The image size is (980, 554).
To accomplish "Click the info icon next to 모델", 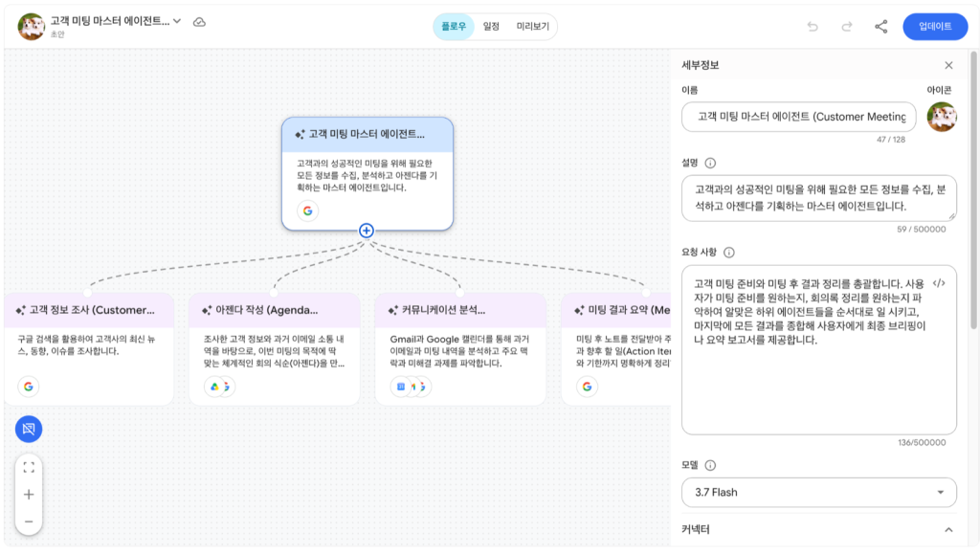I will pos(710,465).
